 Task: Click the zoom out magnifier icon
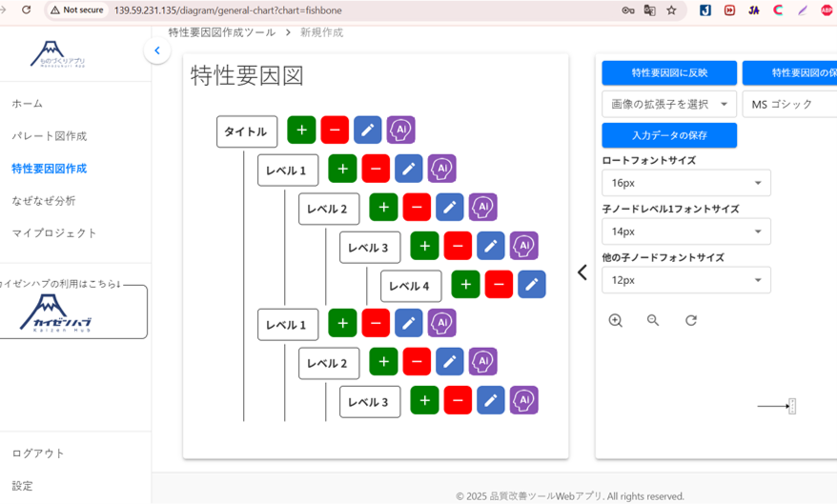tap(653, 320)
